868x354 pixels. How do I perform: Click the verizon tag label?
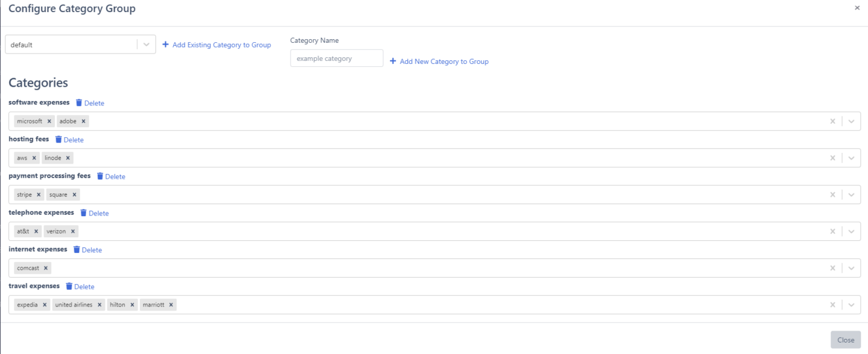click(56, 231)
